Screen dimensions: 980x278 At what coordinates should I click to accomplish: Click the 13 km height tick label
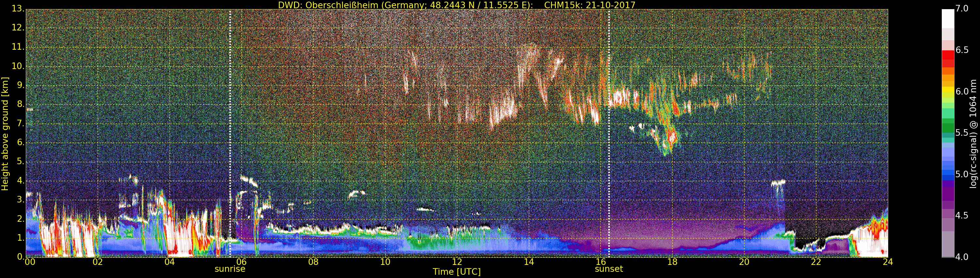[x=18, y=9]
